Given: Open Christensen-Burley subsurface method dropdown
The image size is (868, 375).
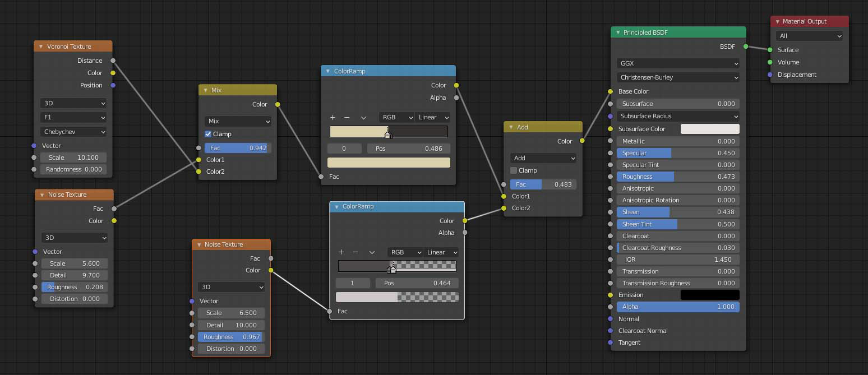Looking at the screenshot, I should (x=678, y=77).
